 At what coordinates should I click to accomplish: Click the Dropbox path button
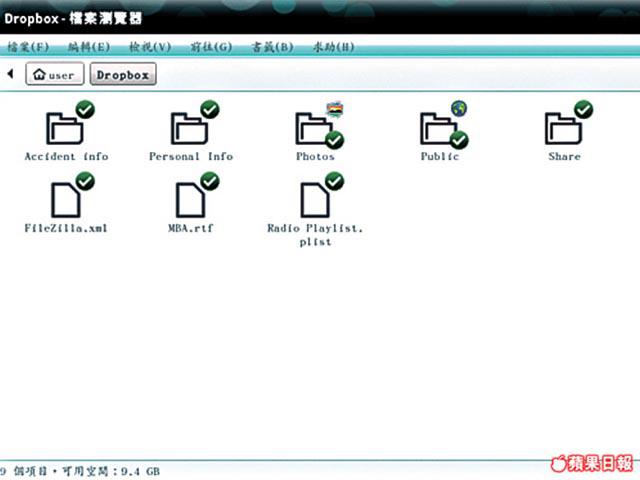click(x=123, y=74)
